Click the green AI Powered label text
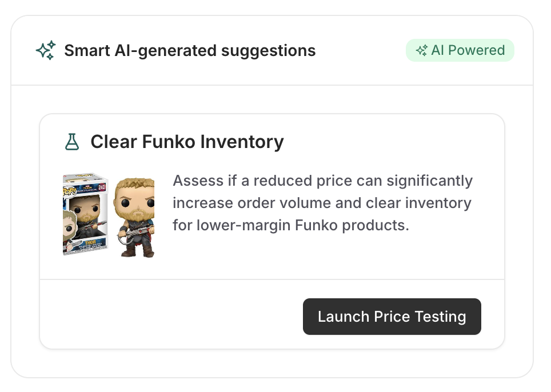Image resolution: width=551 pixels, height=392 pixels. click(467, 50)
